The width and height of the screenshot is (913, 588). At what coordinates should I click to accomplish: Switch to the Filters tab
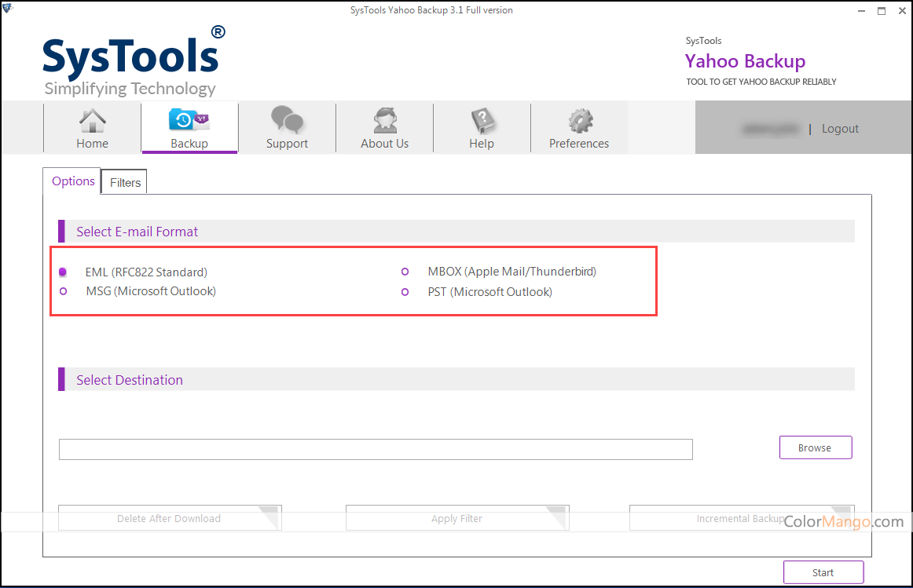pyautogui.click(x=123, y=181)
